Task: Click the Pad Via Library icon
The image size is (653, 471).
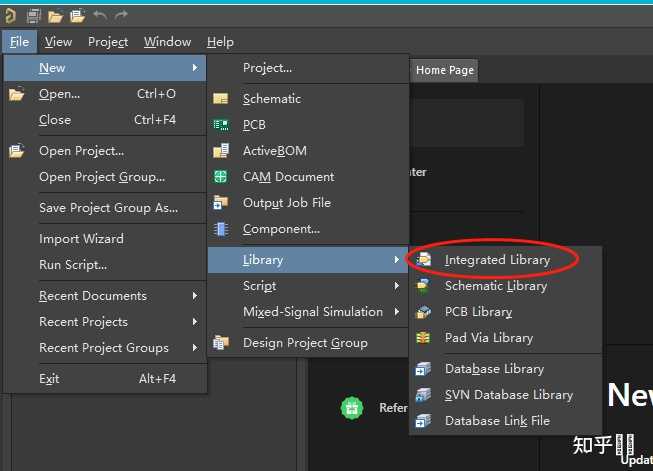Action: 423,338
